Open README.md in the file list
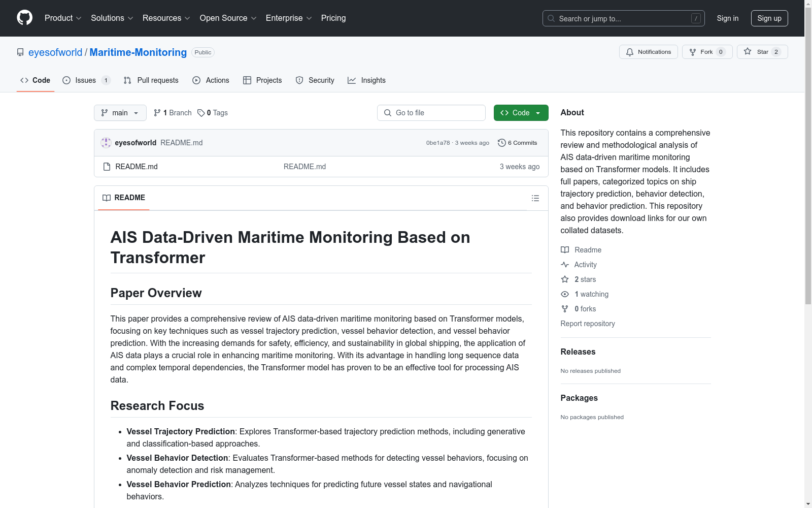The width and height of the screenshot is (812, 508). click(137, 167)
